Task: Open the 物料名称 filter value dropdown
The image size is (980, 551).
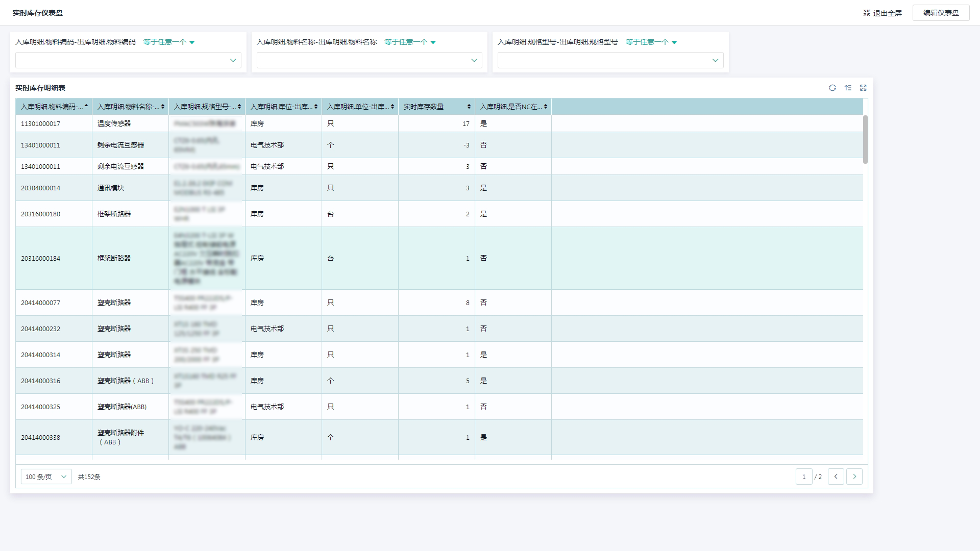Action: click(369, 60)
